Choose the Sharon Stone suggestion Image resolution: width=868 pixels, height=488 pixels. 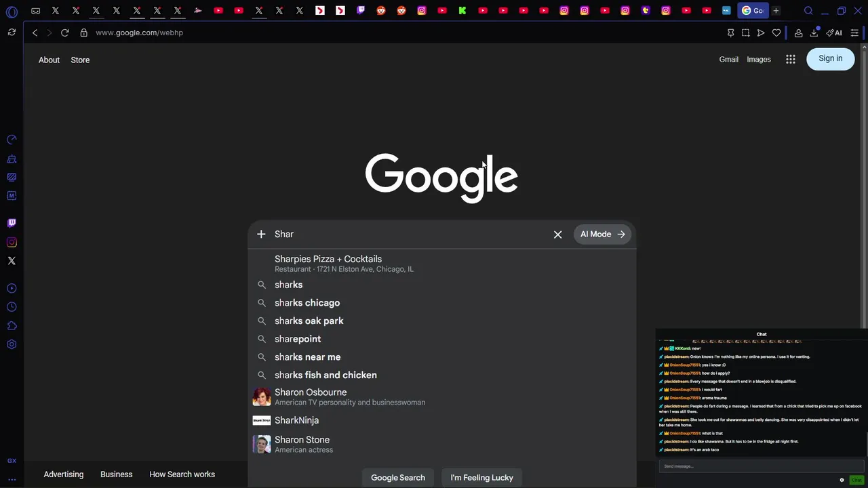[442, 445]
